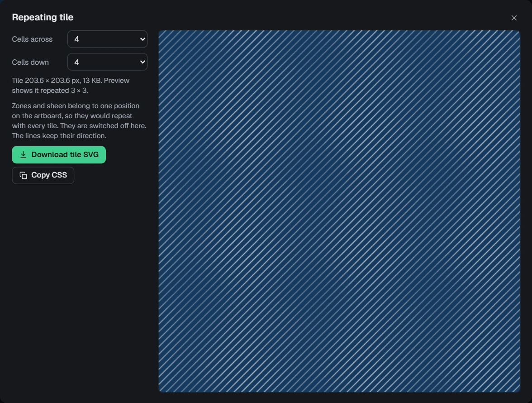Close the Repeating tile dialog

(x=514, y=18)
